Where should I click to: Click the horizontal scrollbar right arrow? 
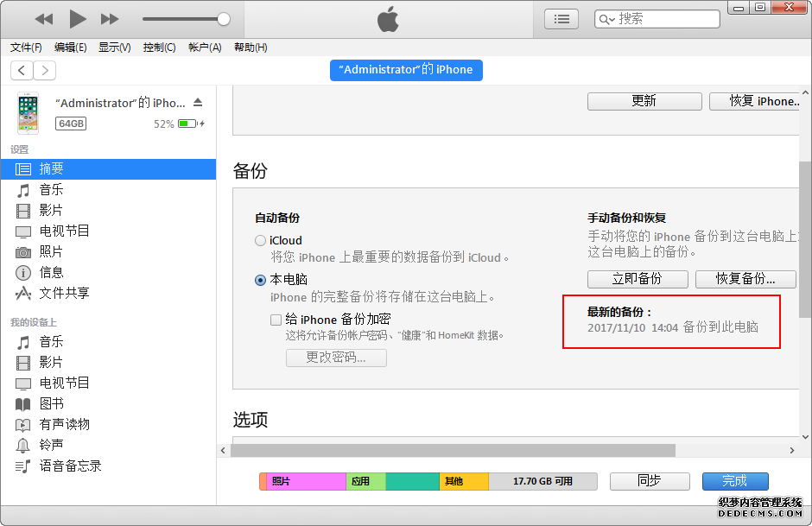(x=792, y=450)
